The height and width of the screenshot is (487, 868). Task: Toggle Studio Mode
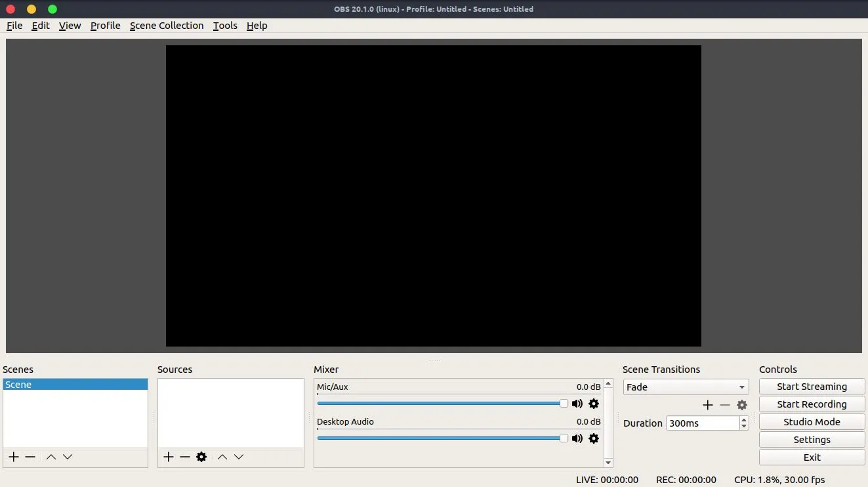812,421
